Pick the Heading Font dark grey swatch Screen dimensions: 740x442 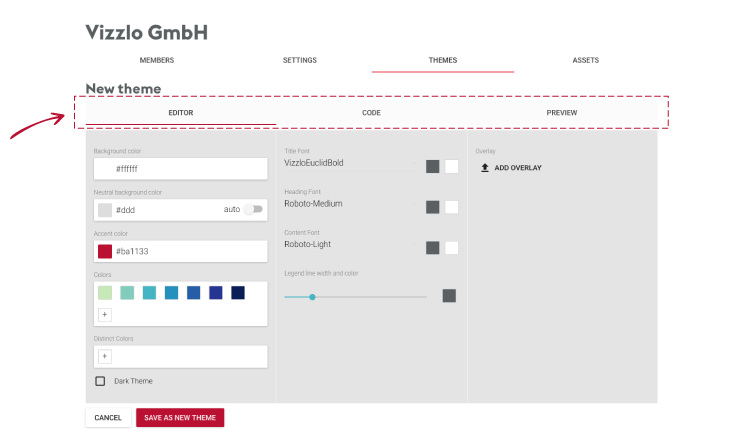click(x=433, y=207)
